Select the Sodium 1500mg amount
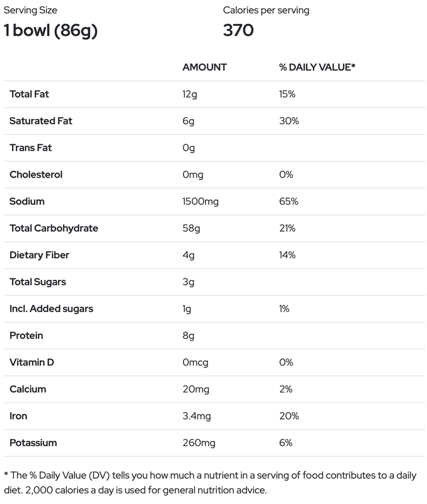This screenshot has width=427, height=504. click(201, 202)
